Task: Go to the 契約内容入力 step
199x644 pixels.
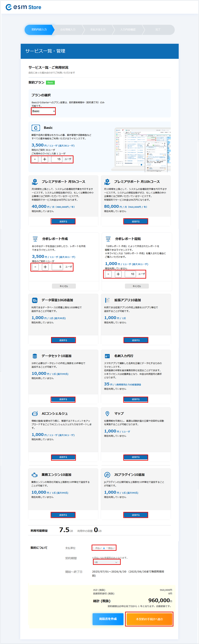Action: (x=39, y=30)
